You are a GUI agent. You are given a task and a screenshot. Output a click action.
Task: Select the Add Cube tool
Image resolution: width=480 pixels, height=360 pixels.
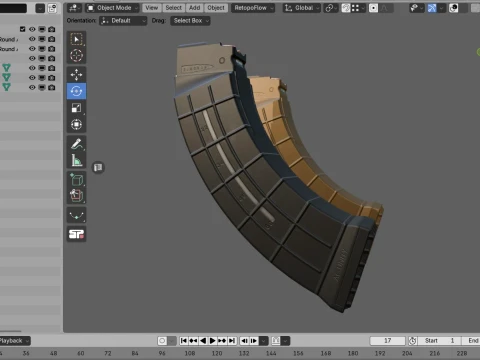tap(76, 180)
